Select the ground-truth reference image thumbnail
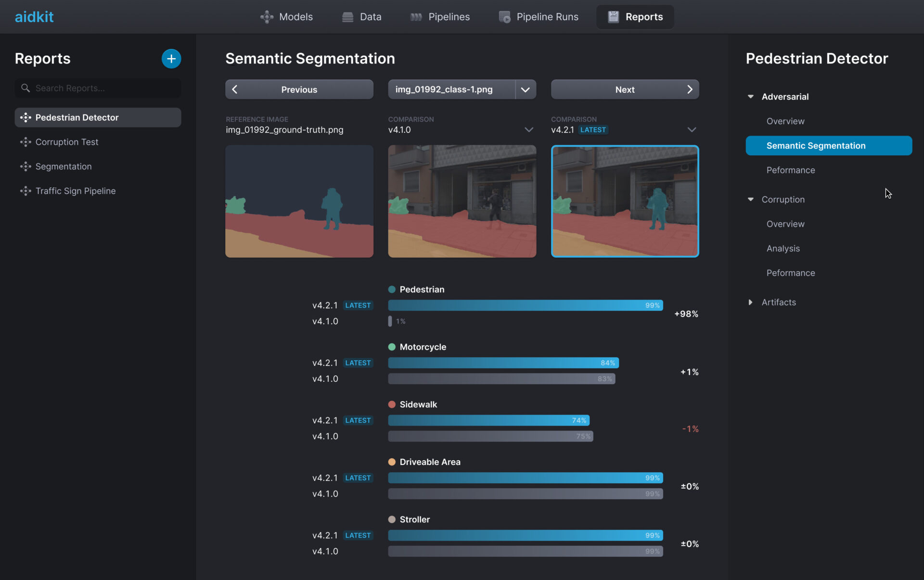924x580 pixels. tap(299, 201)
